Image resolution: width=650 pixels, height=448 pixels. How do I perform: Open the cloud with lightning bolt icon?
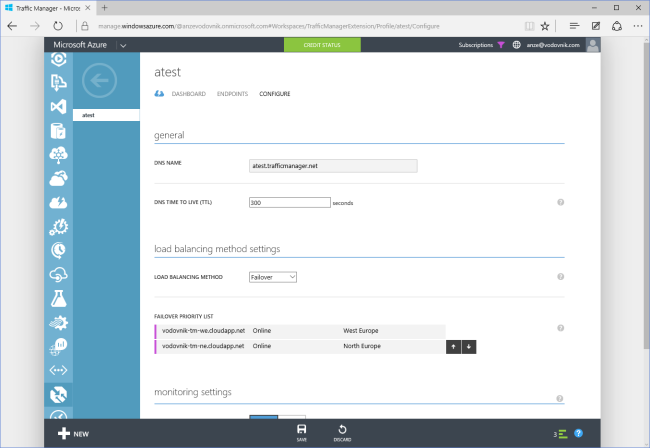tap(58, 203)
